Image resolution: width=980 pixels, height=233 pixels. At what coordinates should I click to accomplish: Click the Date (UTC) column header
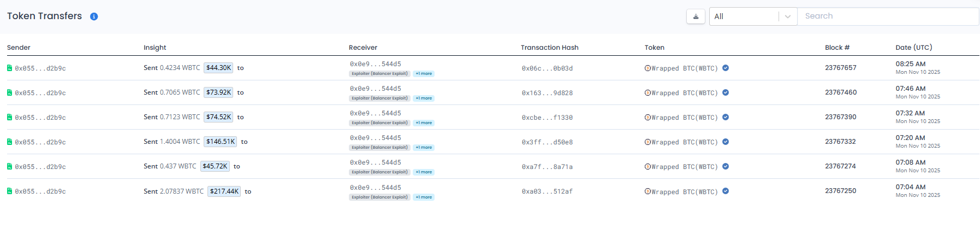coord(913,48)
